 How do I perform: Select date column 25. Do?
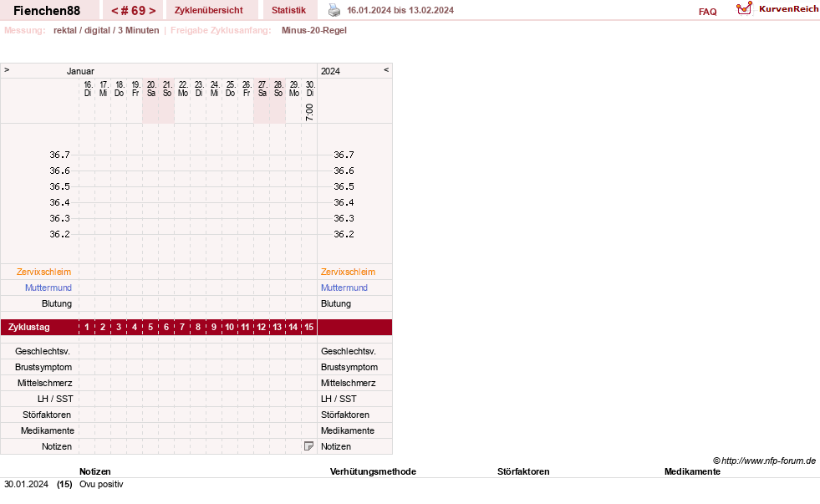(x=230, y=89)
